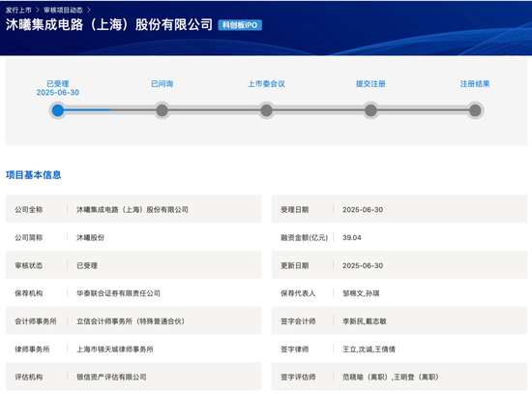Image resolution: width=532 pixels, height=394 pixels.
Task: Click the 受理日期 field label
Action: (294, 209)
